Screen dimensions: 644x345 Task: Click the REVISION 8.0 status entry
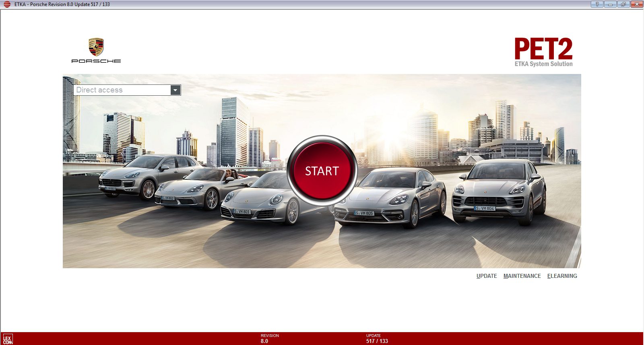[x=270, y=339]
